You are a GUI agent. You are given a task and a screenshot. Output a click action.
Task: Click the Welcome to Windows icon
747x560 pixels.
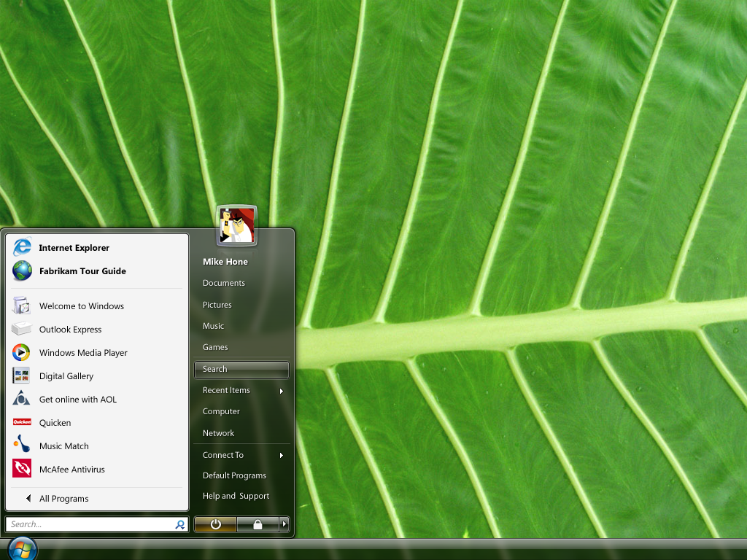[21, 306]
